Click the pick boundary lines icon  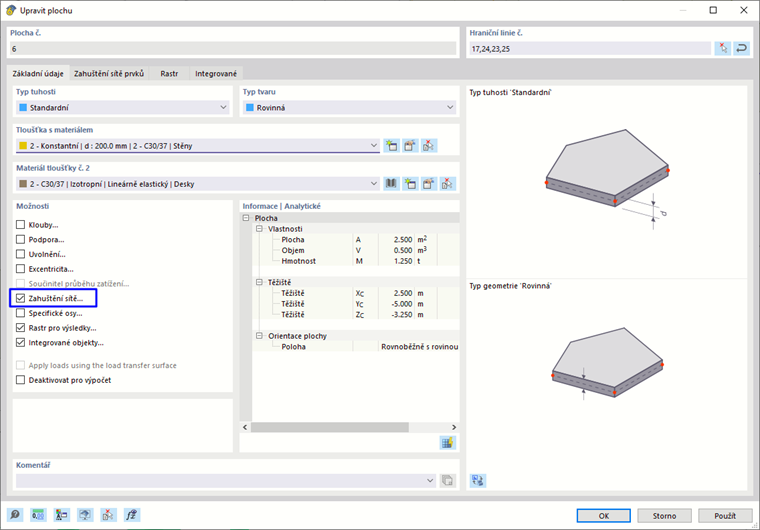(x=723, y=48)
